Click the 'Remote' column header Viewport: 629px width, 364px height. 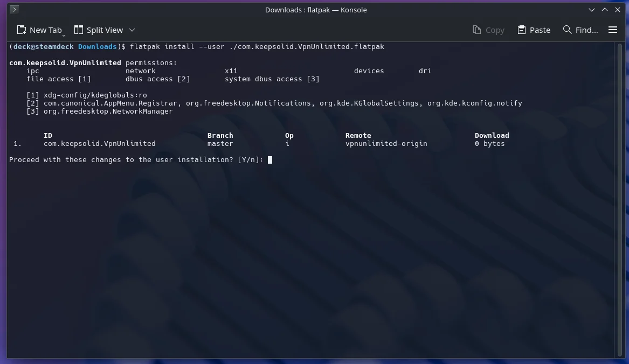tap(358, 136)
